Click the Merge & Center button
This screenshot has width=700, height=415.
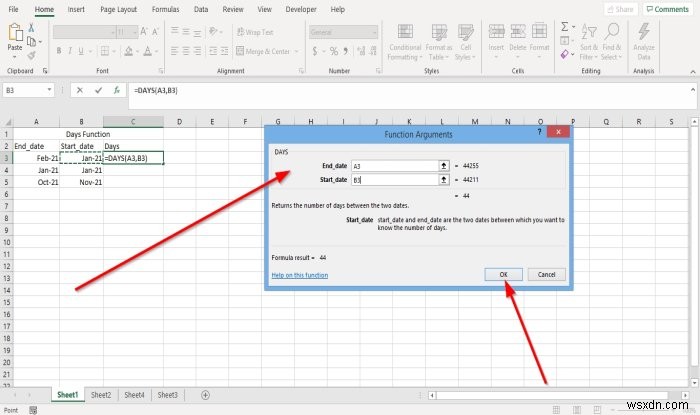(x=263, y=51)
